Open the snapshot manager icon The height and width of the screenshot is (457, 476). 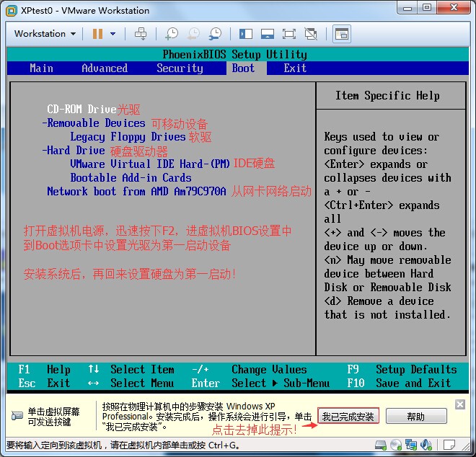[x=215, y=34]
